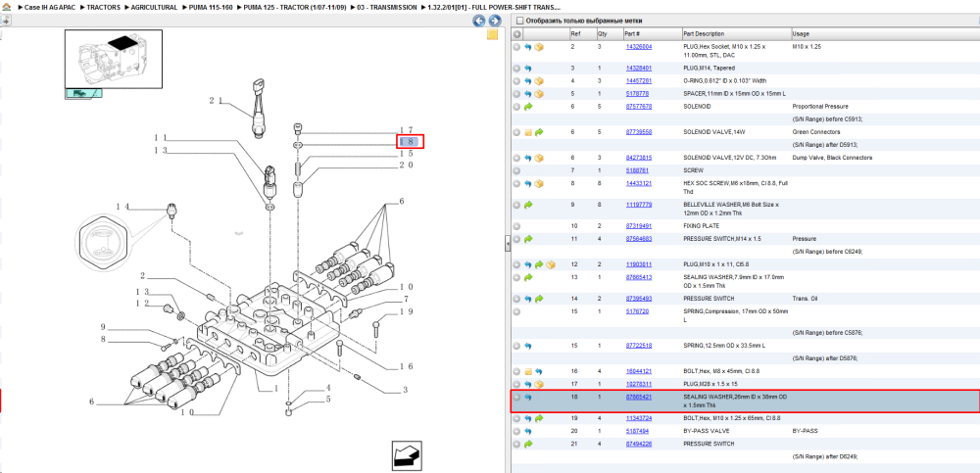Open part number link 5178720

click(637, 311)
